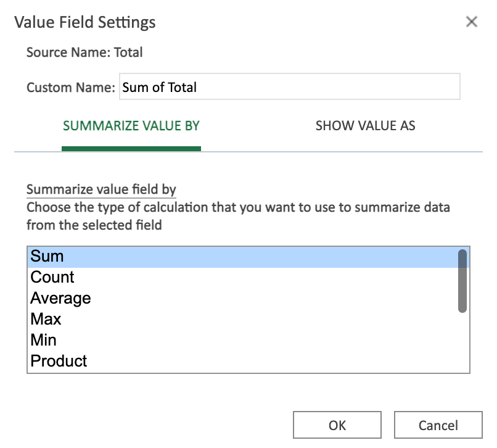Click the green tab indicator bar

click(131, 147)
